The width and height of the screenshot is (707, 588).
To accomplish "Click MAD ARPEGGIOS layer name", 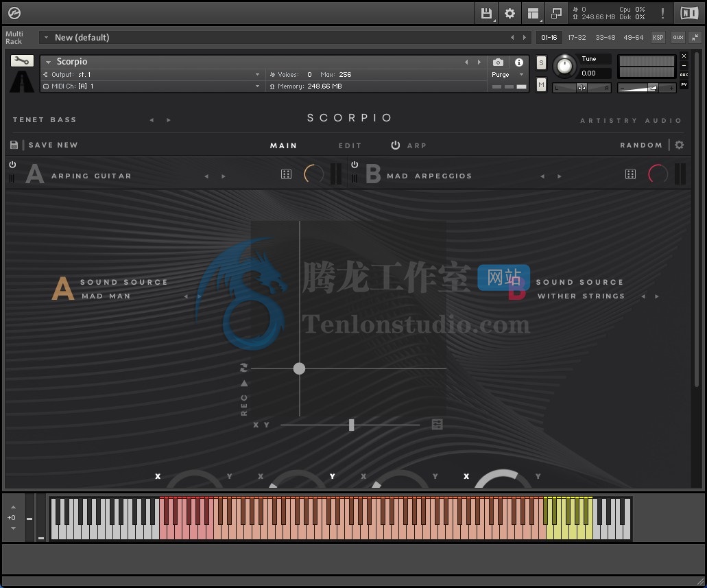I will (x=429, y=176).
